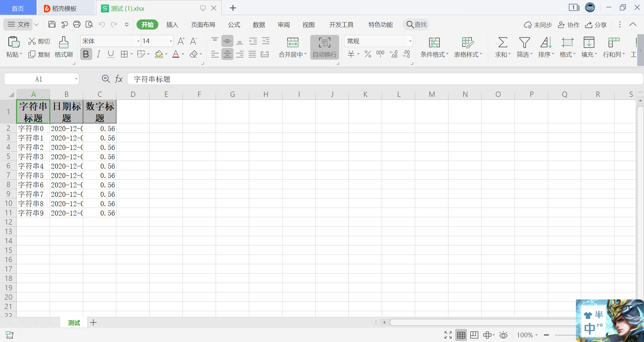Toggle bold formatting off
Image resolution: width=644 pixels, height=342 pixels.
[x=86, y=54]
